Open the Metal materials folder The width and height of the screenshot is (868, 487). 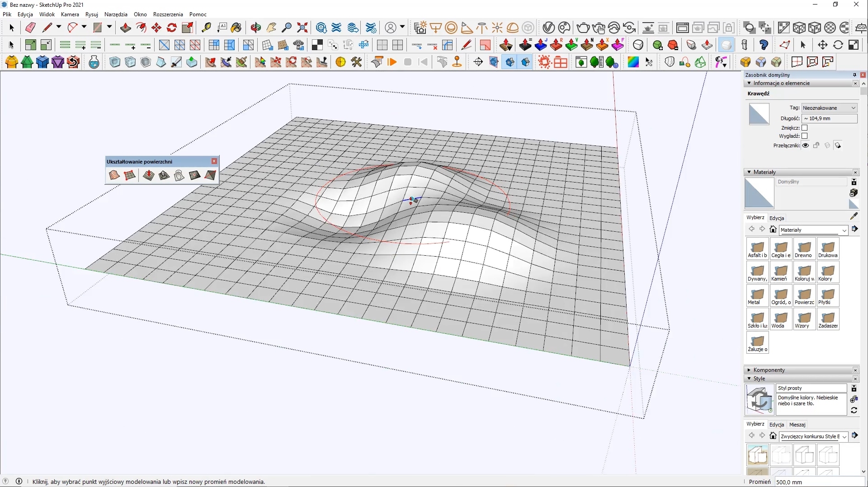[x=757, y=296]
